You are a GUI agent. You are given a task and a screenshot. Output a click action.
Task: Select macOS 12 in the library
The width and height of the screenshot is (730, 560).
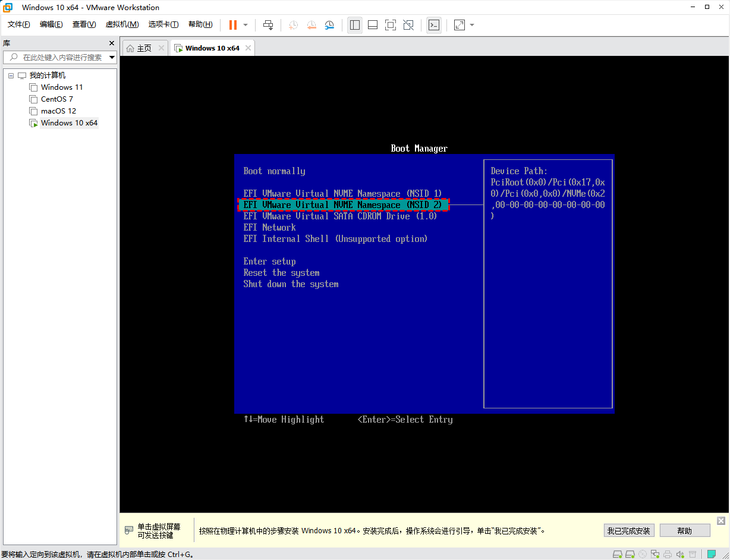point(58,111)
